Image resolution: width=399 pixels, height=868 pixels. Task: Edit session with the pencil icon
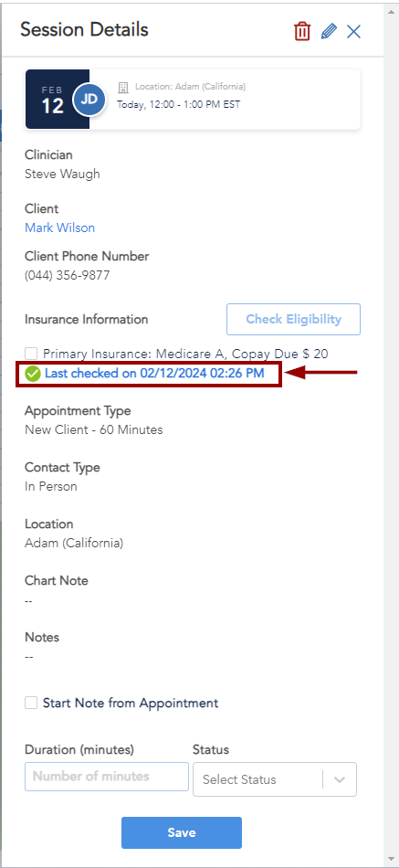[x=329, y=31]
